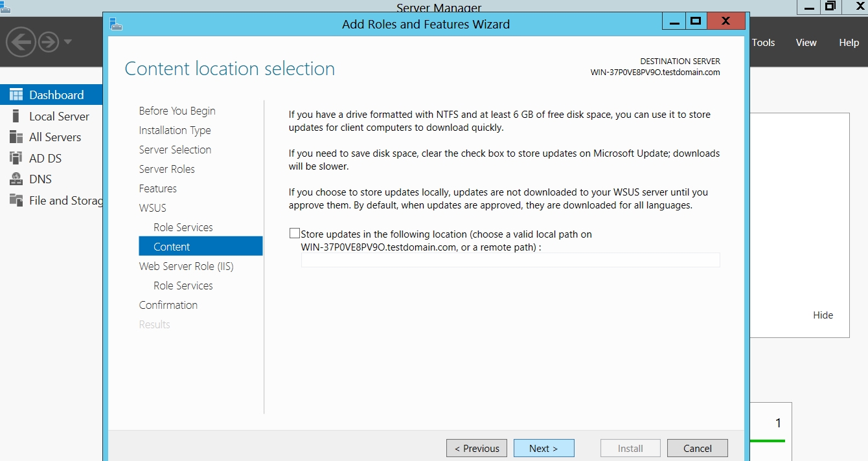Open the Help menu

pos(849,42)
